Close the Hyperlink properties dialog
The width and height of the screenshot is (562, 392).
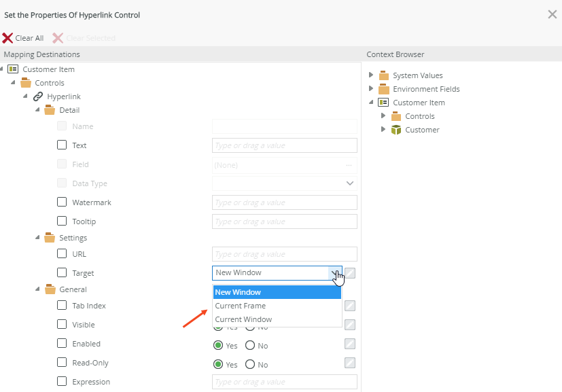[x=552, y=14]
